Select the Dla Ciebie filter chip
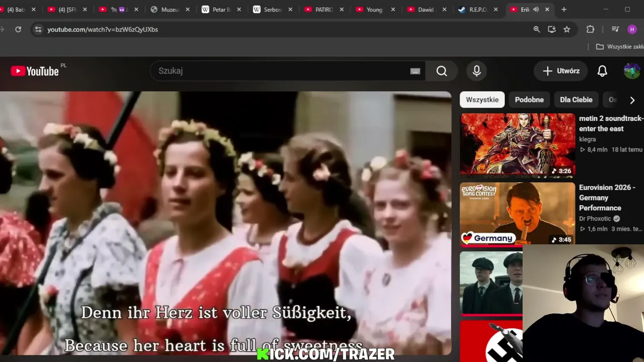The image size is (644, 362). pyautogui.click(x=576, y=100)
